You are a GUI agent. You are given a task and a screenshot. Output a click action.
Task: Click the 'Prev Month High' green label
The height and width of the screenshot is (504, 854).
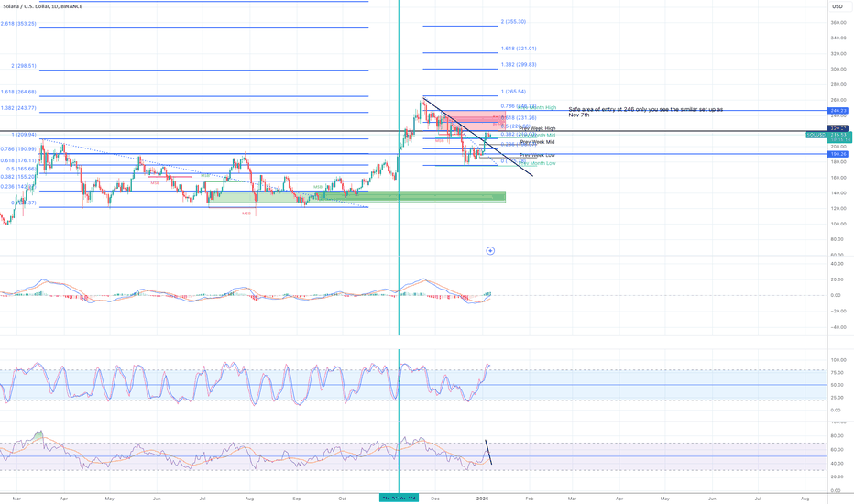[x=537, y=108]
